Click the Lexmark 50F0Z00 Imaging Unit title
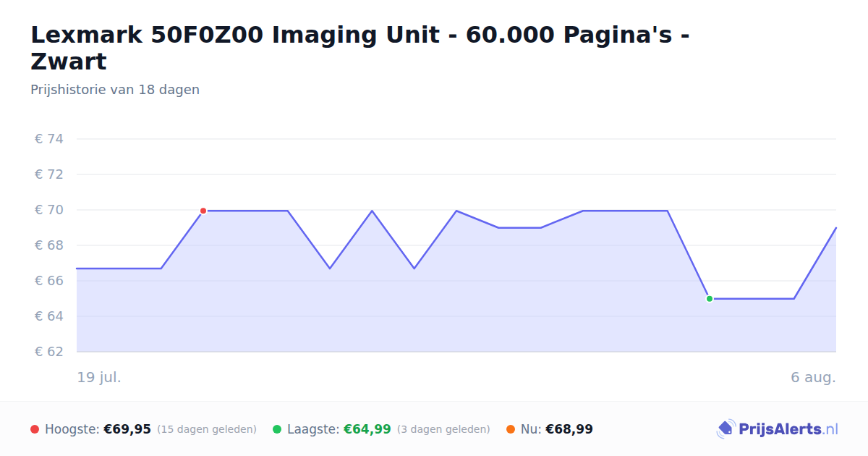Screen dimensions: 868x456 click(x=359, y=48)
